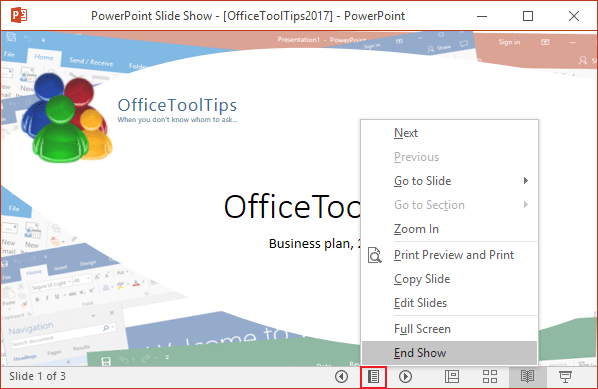
Task: Advance to the next slide with the status bar arrow
Action: point(405,377)
